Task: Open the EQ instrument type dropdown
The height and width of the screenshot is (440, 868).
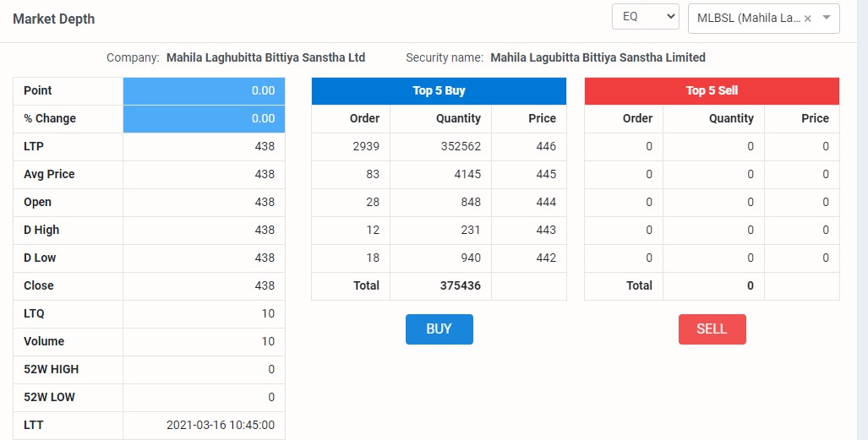Action: point(646,17)
